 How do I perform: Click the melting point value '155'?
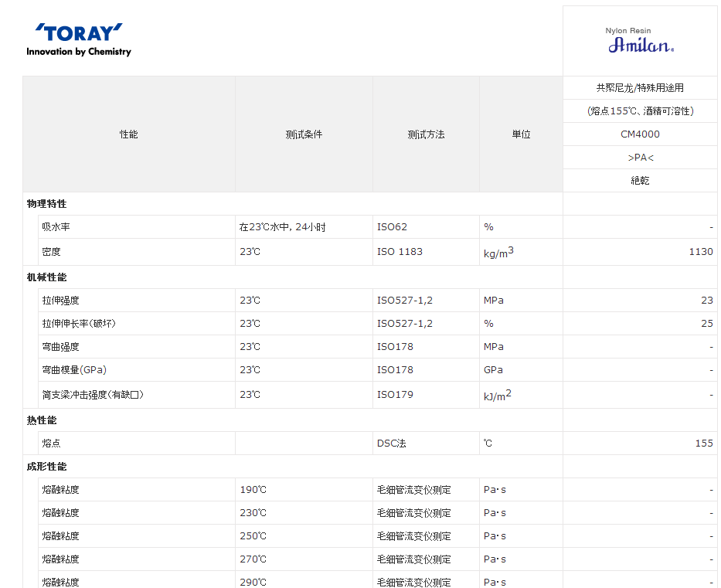point(704,444)
